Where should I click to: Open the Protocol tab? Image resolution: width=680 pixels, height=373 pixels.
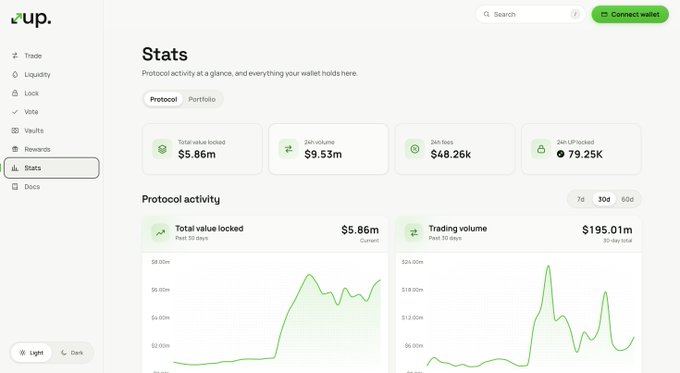[163, 99]
